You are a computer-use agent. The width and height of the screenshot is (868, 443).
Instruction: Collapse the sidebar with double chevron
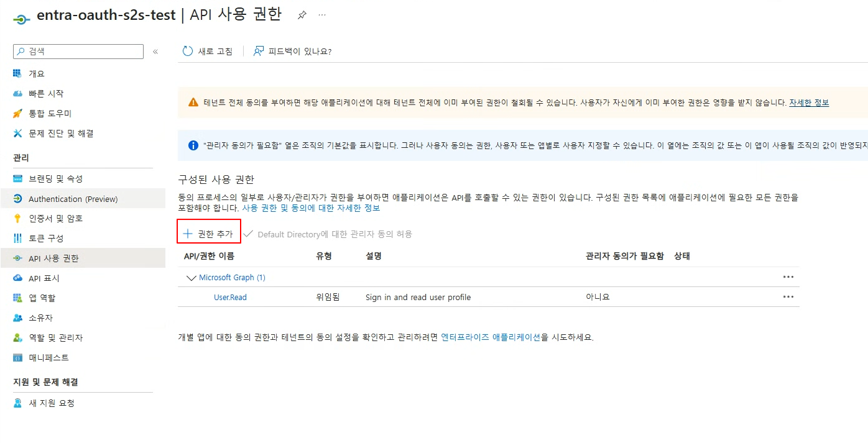[155, 52]
